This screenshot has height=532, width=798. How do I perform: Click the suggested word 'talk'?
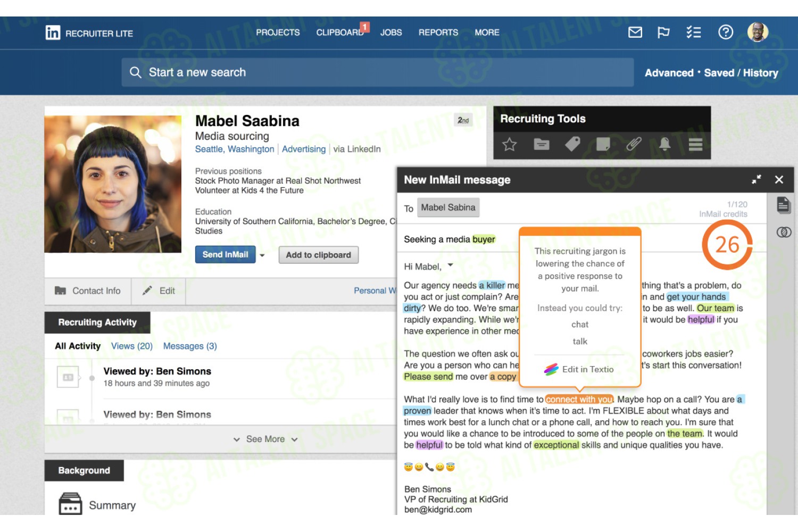580,342
